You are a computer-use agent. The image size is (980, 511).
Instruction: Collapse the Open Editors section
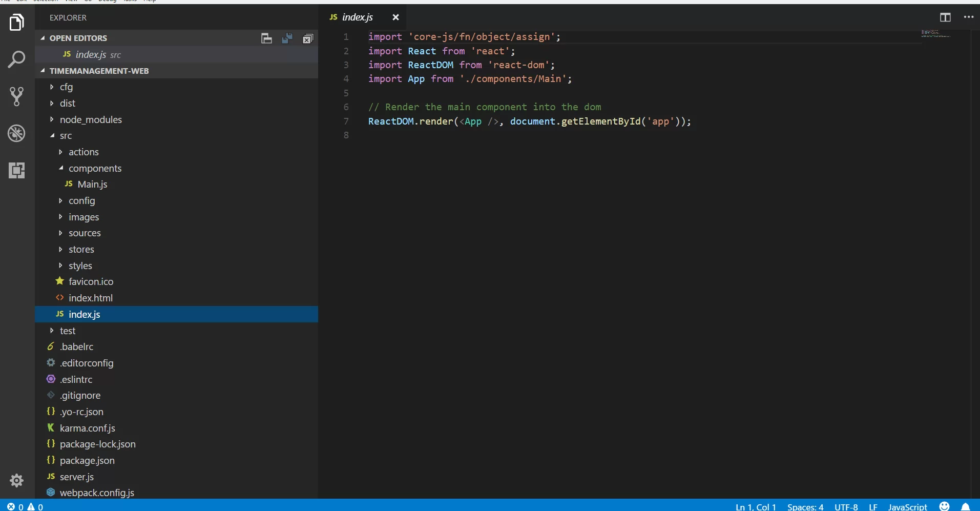(x=43, y=38)
